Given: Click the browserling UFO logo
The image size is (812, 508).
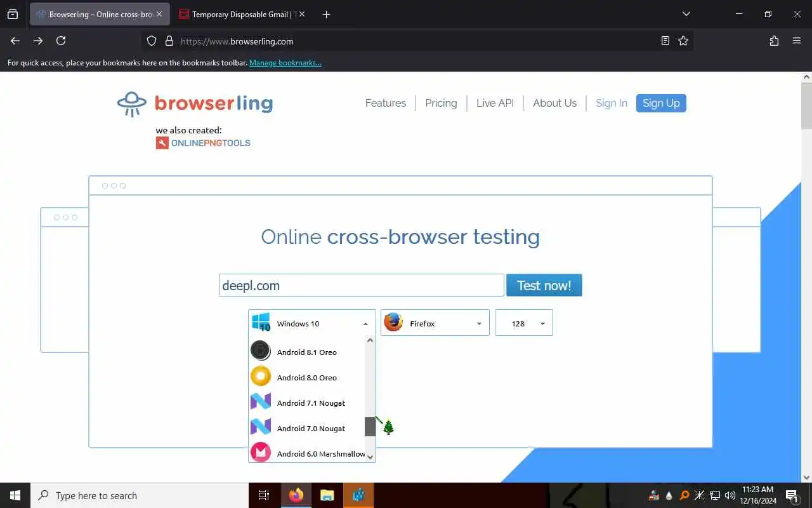Looking at the screenshot, I should (x=132, y=104).
